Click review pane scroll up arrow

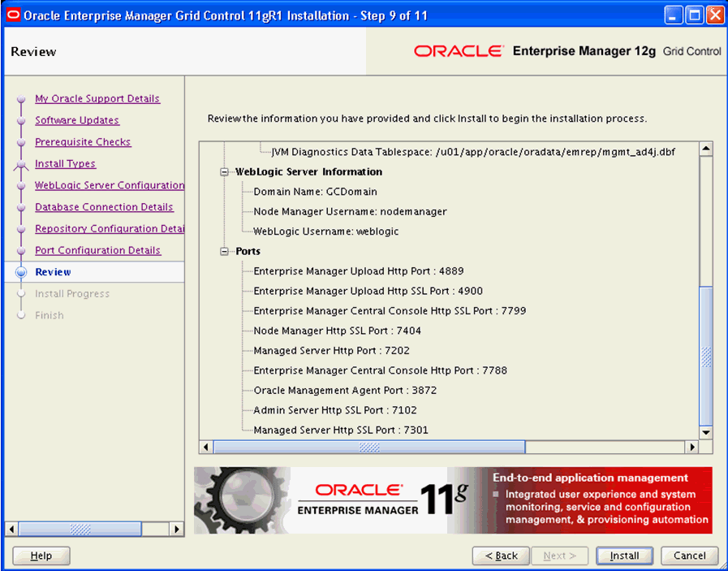pos(706,149)
